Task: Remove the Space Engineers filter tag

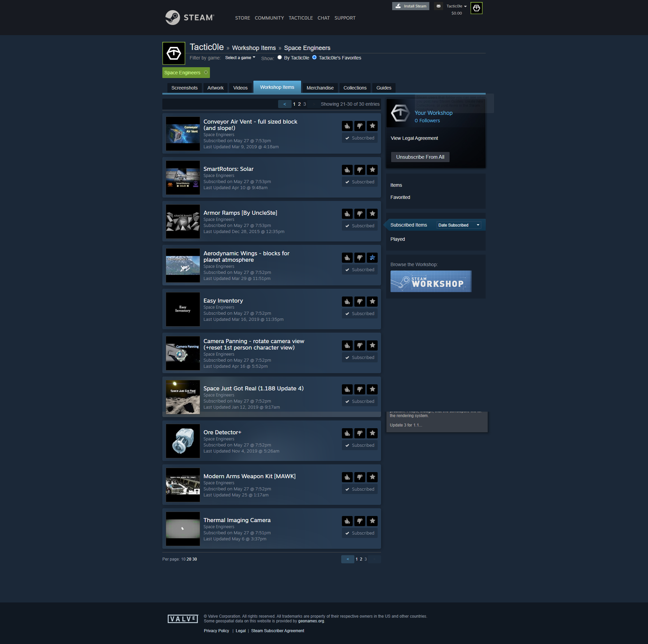Action: coord(206,73)
